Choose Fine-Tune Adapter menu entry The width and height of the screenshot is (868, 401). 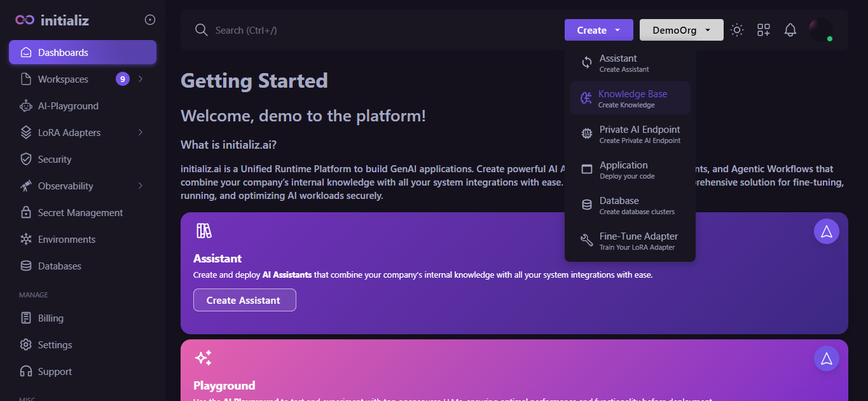[630, 240]
